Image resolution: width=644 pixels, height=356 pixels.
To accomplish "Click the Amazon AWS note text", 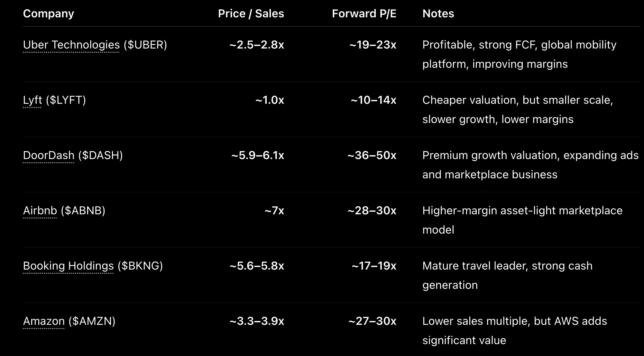I will (515, 331).
